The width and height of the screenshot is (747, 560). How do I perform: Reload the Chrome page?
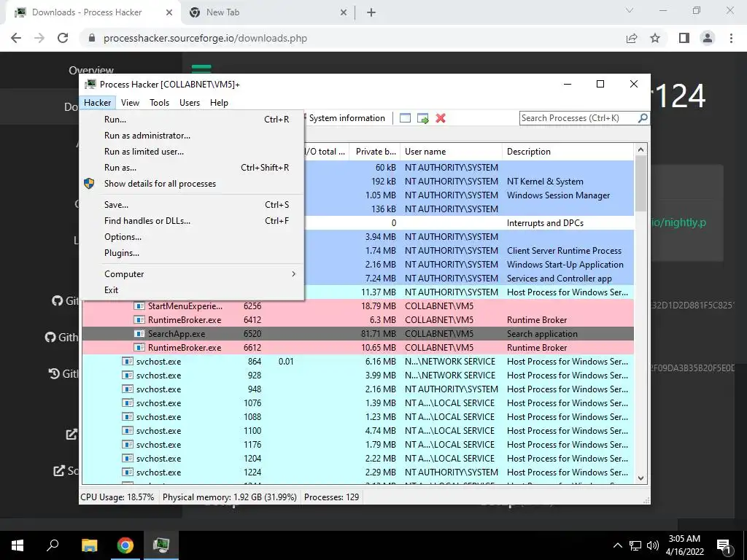pyautogui.click(x=63, y=38)
